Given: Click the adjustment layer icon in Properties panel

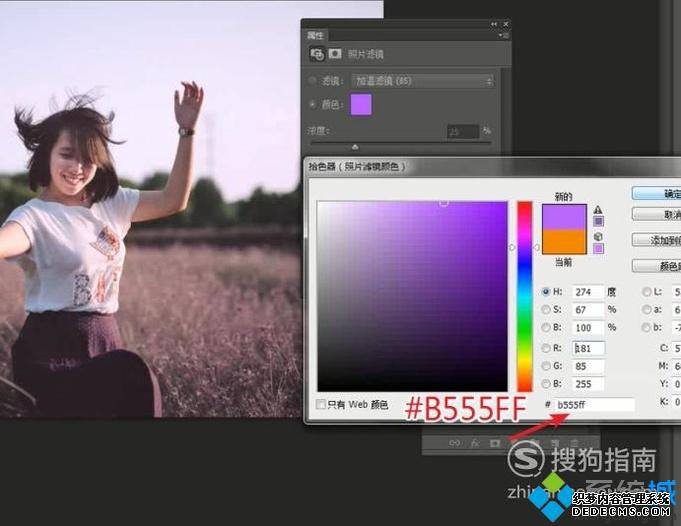Looking at the screenshot, I should point(317,54).
